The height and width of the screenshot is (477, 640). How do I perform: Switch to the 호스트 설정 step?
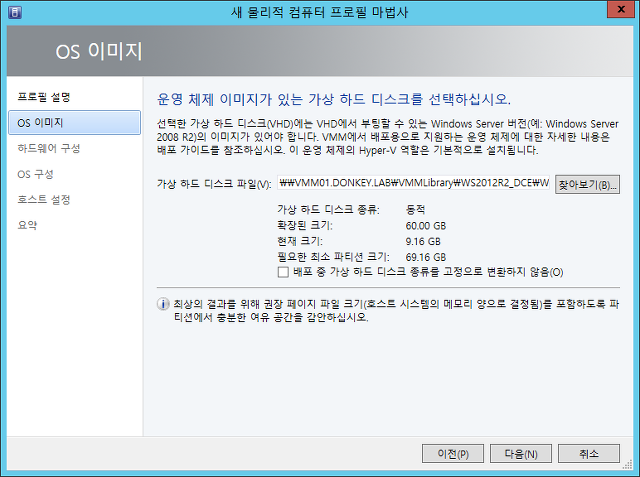pos(44,200)
